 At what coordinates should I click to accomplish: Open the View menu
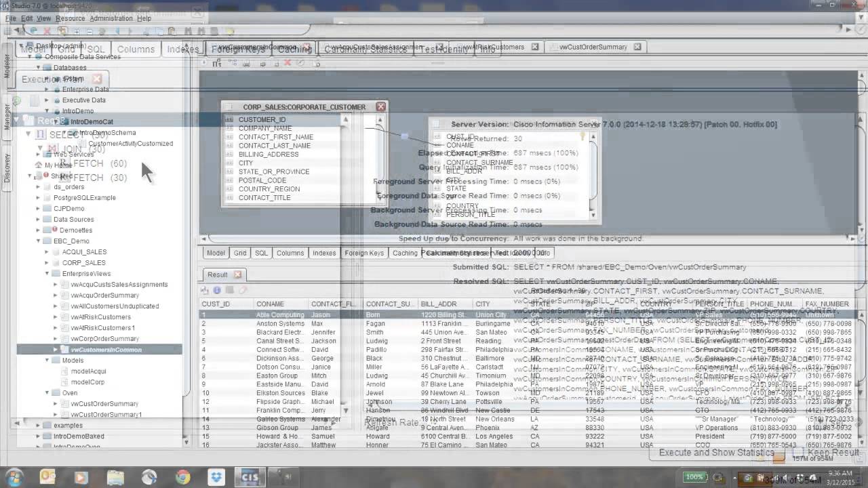click(43, 18)
